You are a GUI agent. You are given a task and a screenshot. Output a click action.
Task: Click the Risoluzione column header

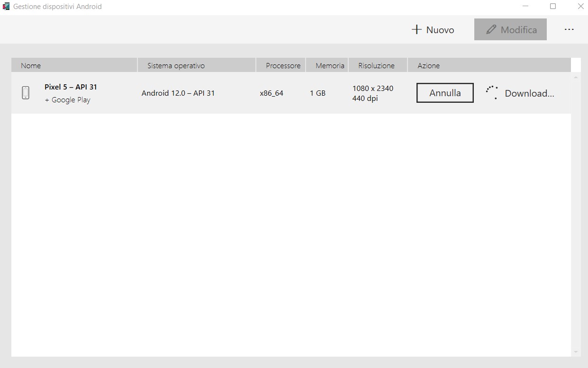tap(378, 65)
